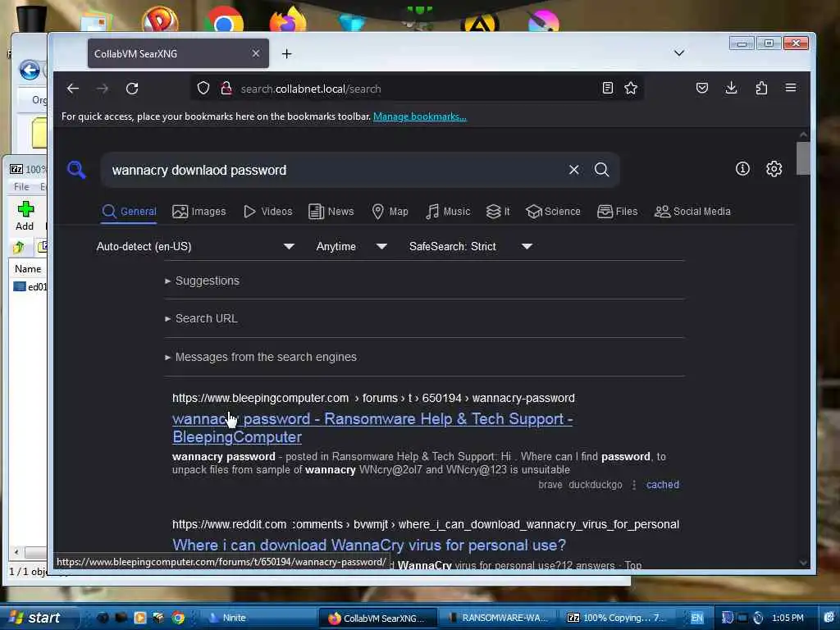Viewport: 840px width, 630px height.
Task: Open SearXNG about info icon
Action: point(742,169)
